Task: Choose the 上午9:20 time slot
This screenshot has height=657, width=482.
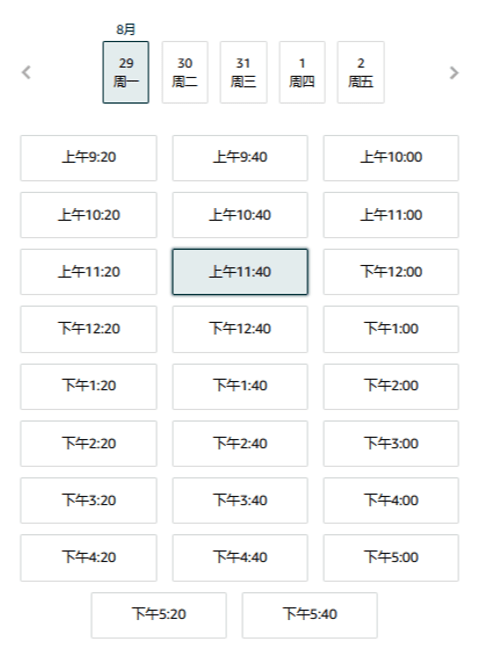Action: point(88,158)
